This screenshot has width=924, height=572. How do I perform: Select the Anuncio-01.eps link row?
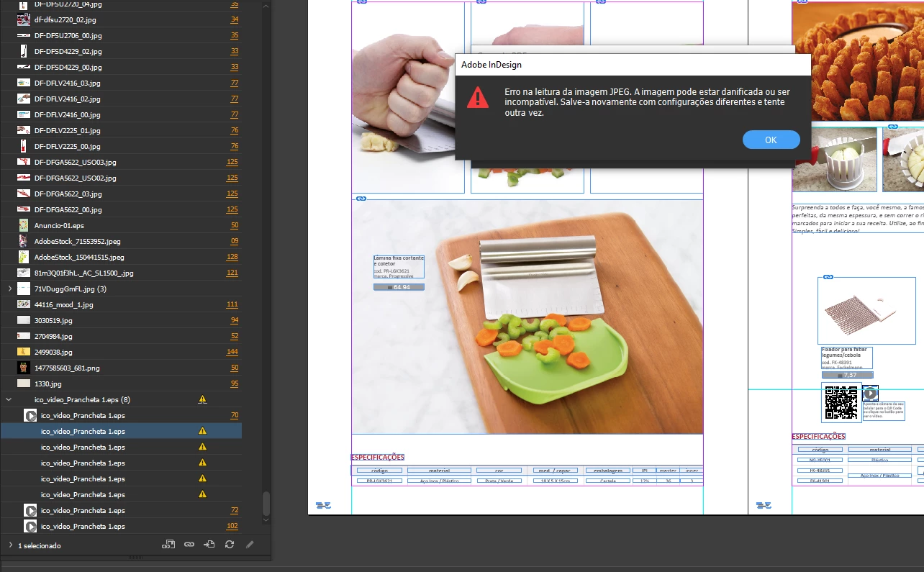121,225
